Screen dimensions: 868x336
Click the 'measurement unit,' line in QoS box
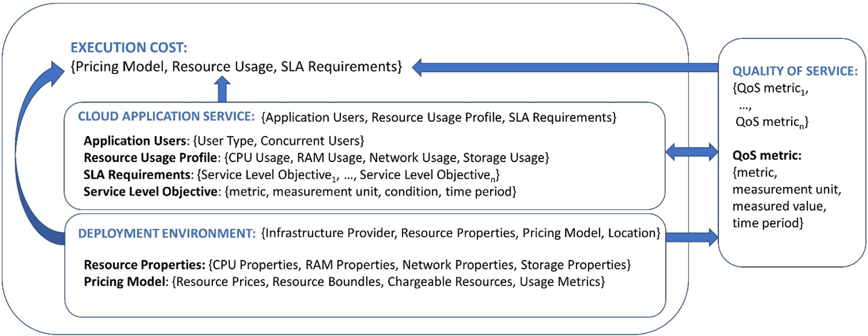pos(787,190)
